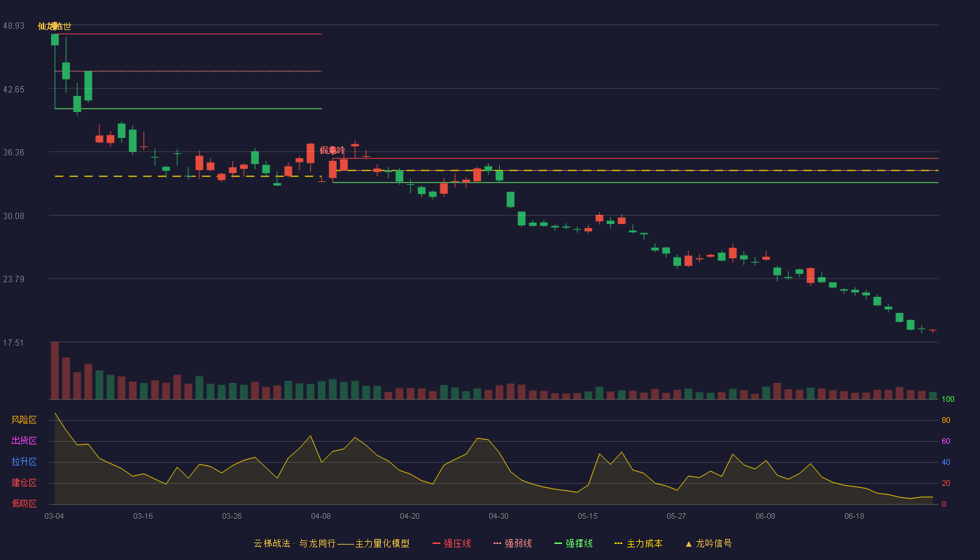This screenshot has height=560, width=980.
Task: Click the 04-30 date label
Action: 498,516
